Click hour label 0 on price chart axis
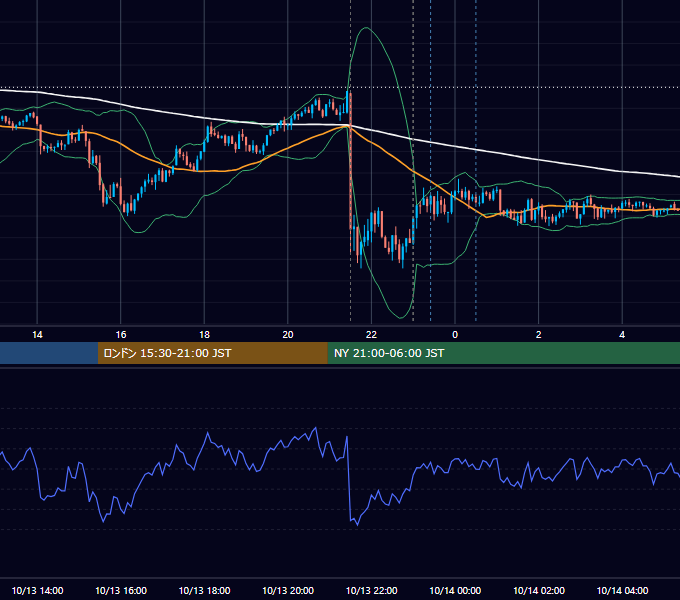Screen dimensions: 680x600 [x=455, y=335]
